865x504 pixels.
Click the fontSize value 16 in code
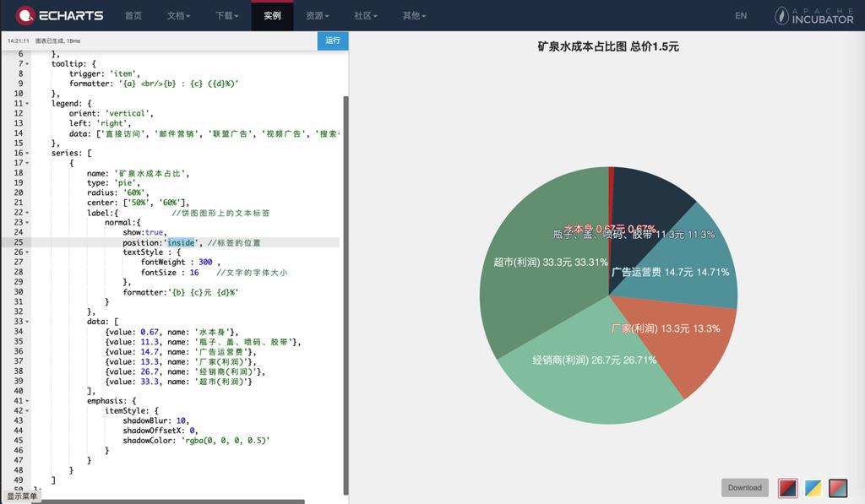[x=194, y=273]
